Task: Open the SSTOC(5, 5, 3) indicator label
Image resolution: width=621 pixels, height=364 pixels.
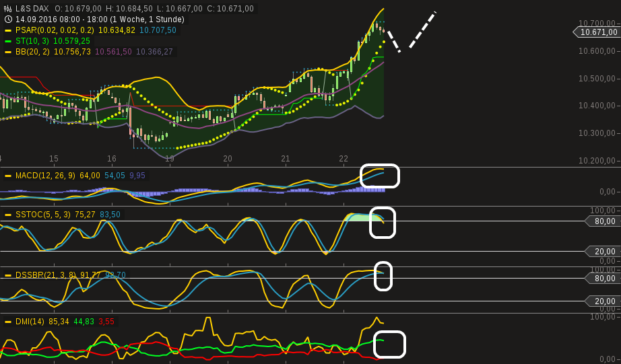Action: click(43, 215)
